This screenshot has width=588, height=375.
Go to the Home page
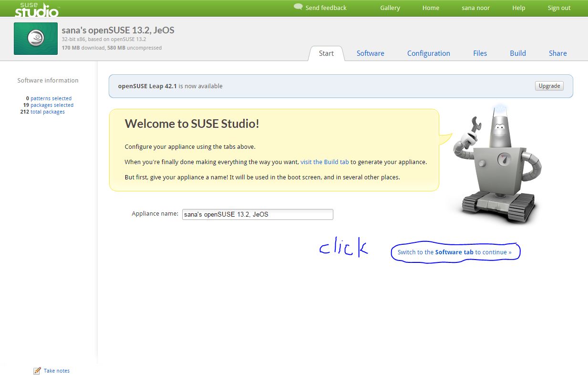pyautogui.click(x=431, y=8)
